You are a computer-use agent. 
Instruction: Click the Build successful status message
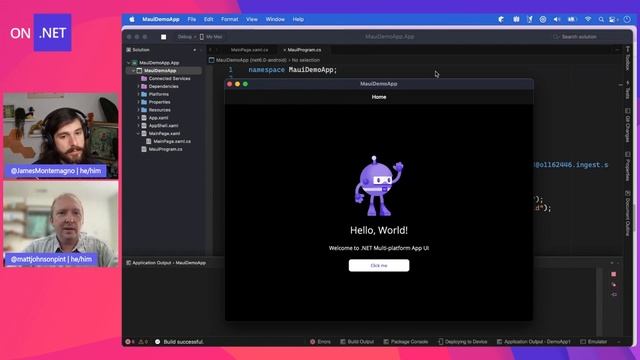(x=183, y=342)
